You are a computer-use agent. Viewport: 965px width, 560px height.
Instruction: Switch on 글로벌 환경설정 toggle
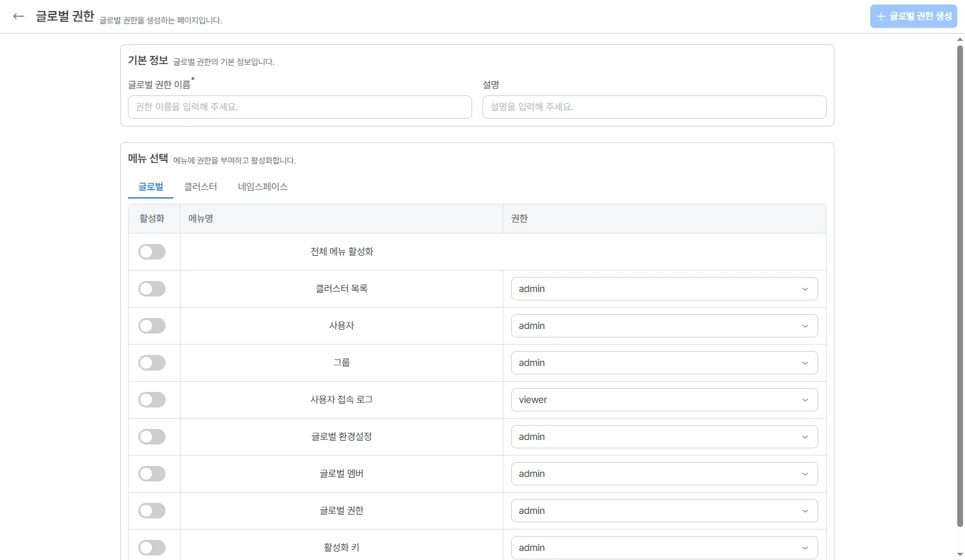click(x=152, y=437)
